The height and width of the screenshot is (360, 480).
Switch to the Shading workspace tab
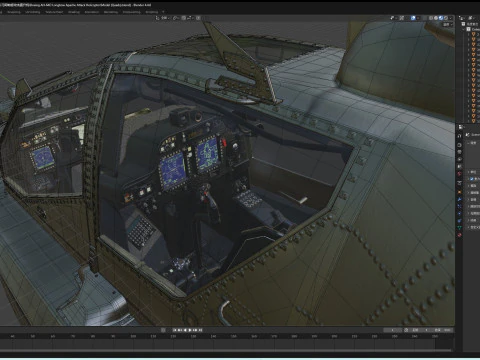point(74,12)
